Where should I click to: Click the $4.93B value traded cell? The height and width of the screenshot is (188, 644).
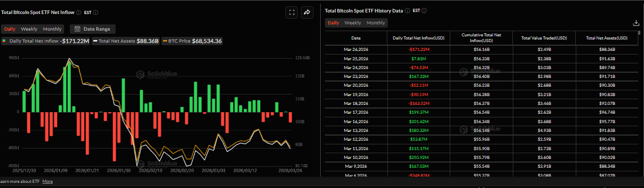click(544, 130)
